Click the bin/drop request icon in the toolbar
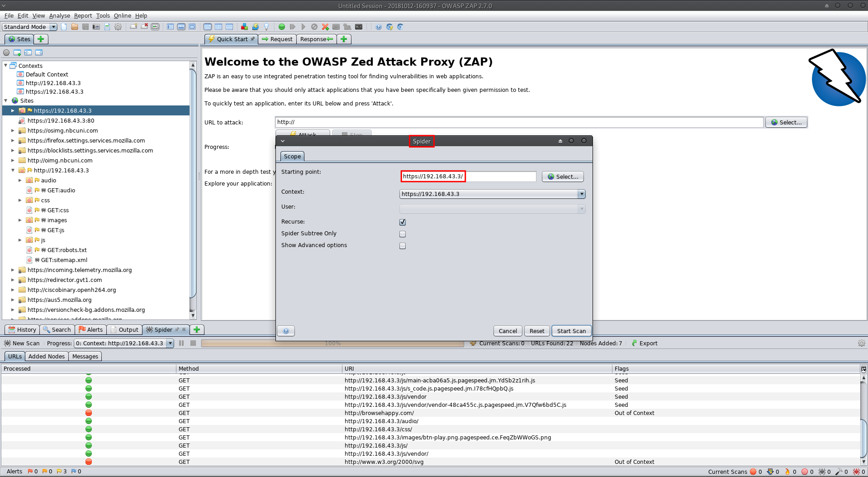The image size is (868, 477). click(x=314, y=27)
